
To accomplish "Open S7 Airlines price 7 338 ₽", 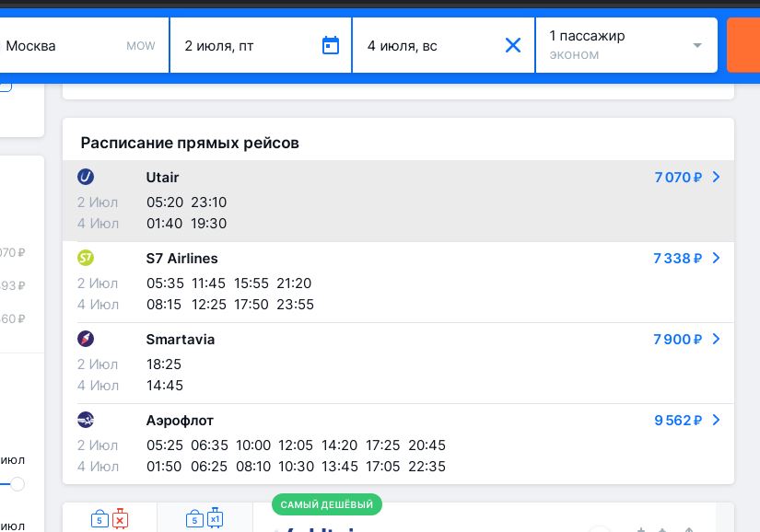I will [x=678, y=258].
